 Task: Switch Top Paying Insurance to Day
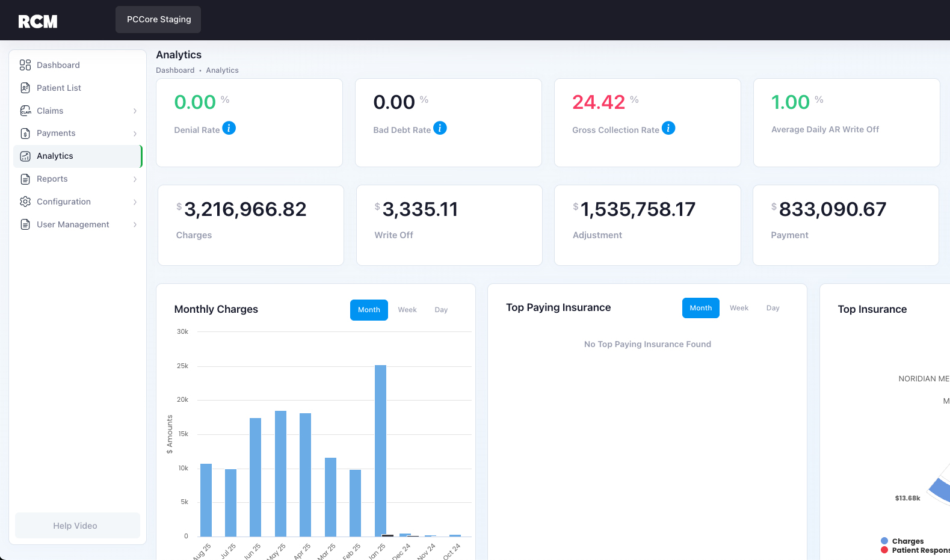tap(773, 308)
